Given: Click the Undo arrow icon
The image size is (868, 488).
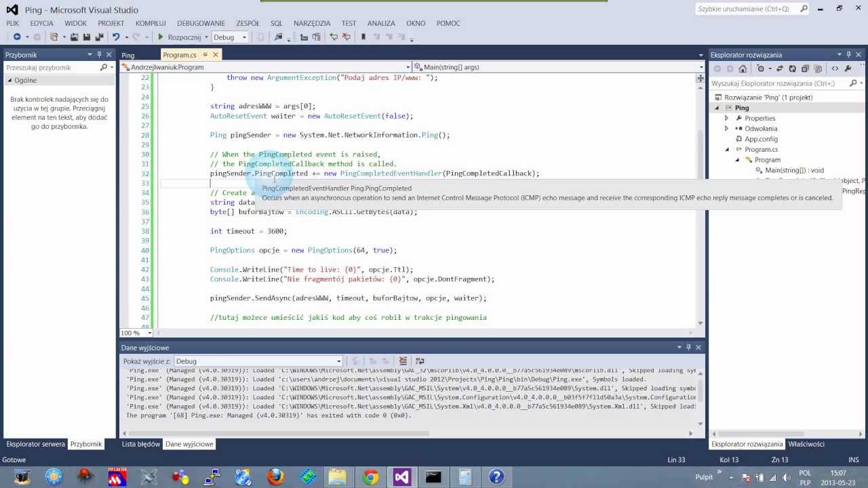Looking at the screenshot, I should pyautogui.click(x=116, y=37).
